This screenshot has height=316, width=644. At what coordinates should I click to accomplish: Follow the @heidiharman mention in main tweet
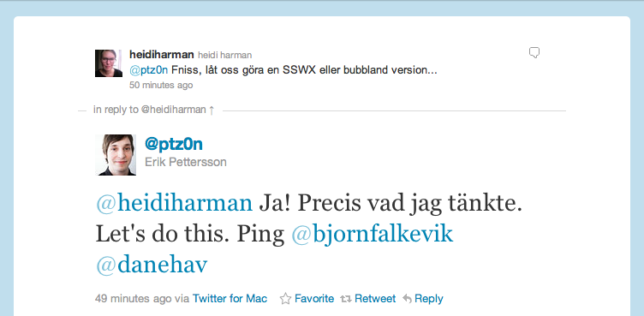pyautogui.click(x=174, y=204)
